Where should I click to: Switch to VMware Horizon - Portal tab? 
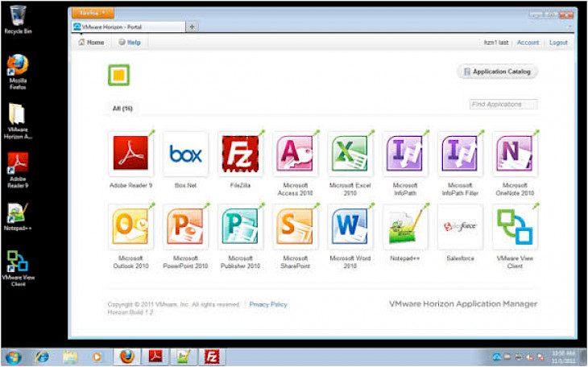(128, 27)
